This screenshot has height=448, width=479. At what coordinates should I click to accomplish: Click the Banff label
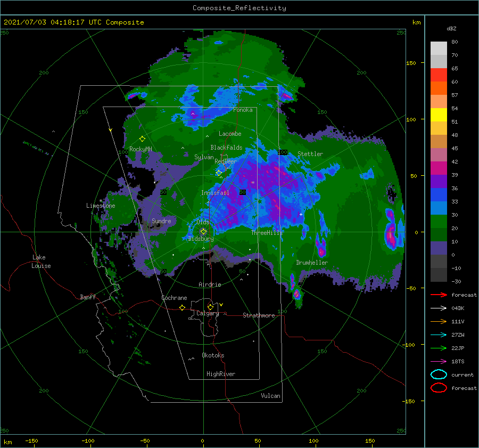point(88,297)
